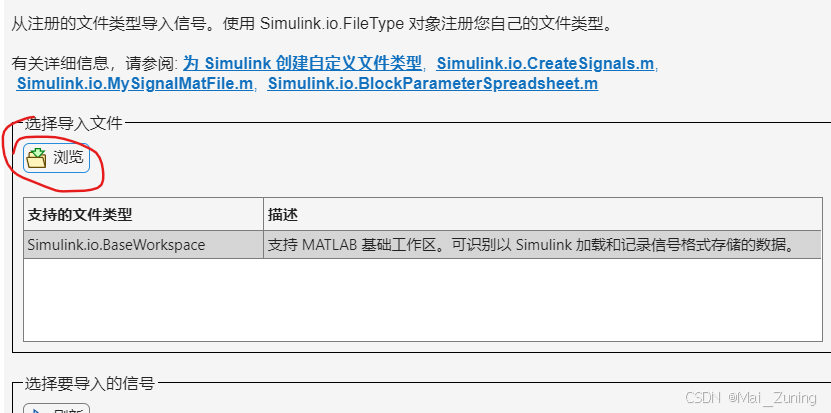Click the red hand-drawn circle around the 浏览 button

point(53,154)
